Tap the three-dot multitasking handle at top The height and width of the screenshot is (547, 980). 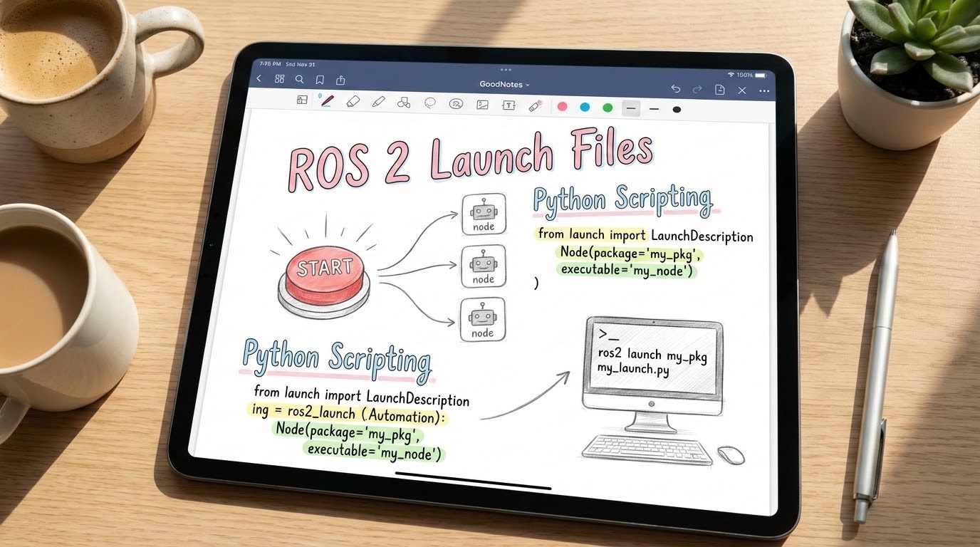pyautogui.click(x=506, y=70)
